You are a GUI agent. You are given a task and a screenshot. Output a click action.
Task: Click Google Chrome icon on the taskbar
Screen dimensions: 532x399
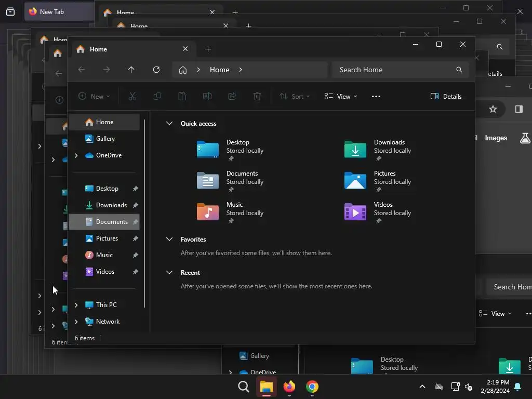(312, 387)
